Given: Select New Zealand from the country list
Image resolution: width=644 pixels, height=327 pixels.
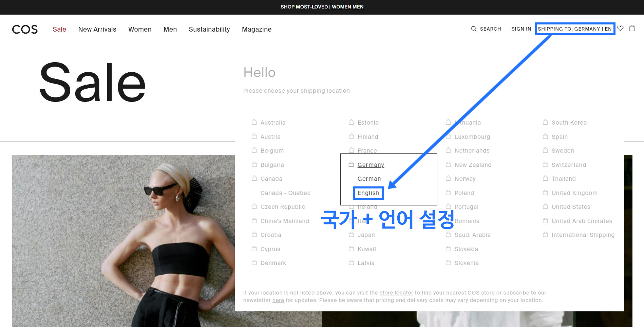Looking at the screenshot, I should click(473, 165).
